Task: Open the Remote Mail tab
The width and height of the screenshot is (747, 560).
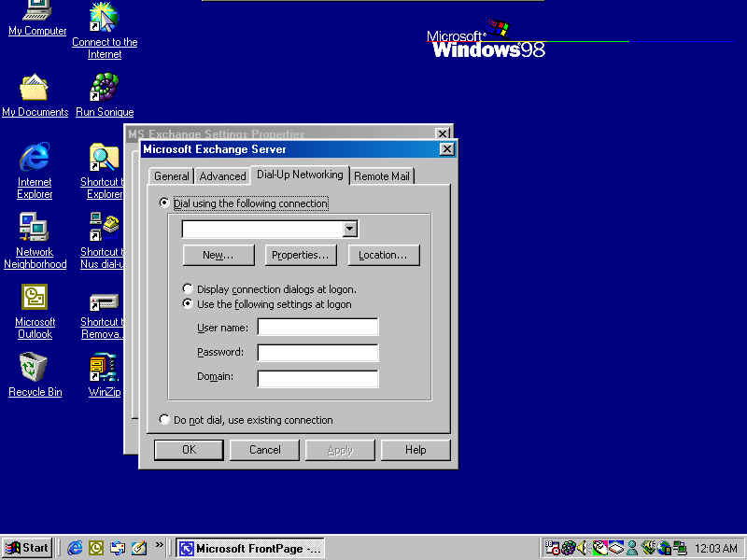Action: (382, 176)
